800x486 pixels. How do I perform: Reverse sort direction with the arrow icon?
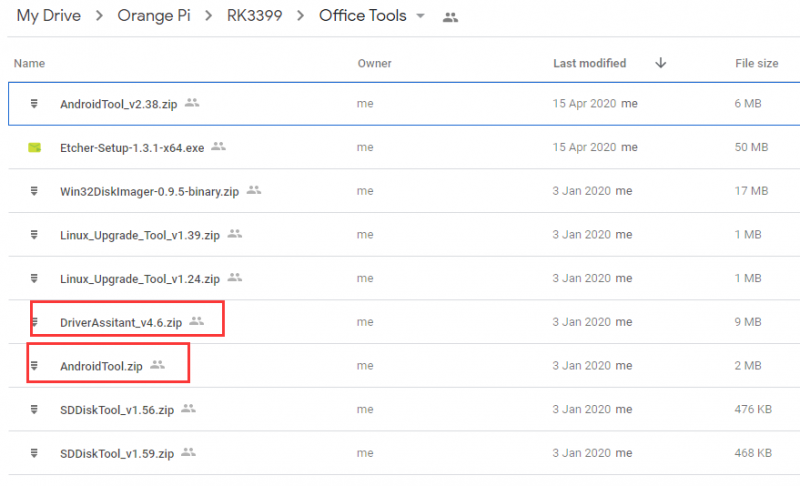coord(661,63)
